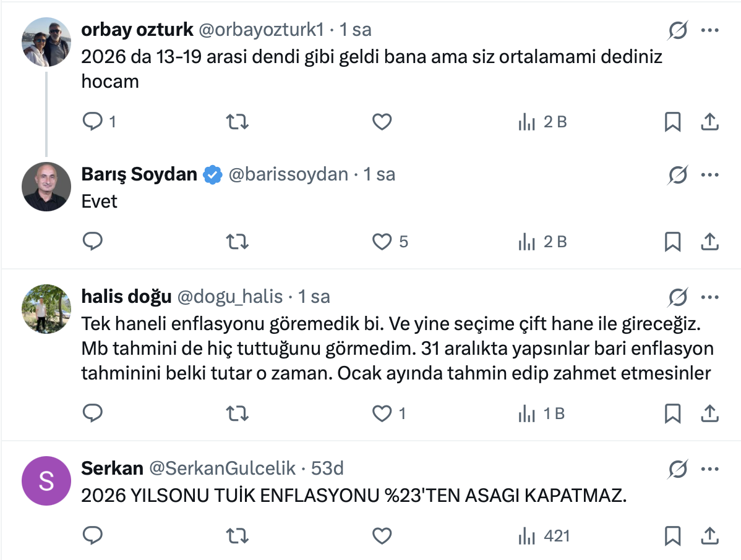Screen dimensions: 741x560
Task: Open more options menu on Serkan's tweet
Action: click(709, 470)
